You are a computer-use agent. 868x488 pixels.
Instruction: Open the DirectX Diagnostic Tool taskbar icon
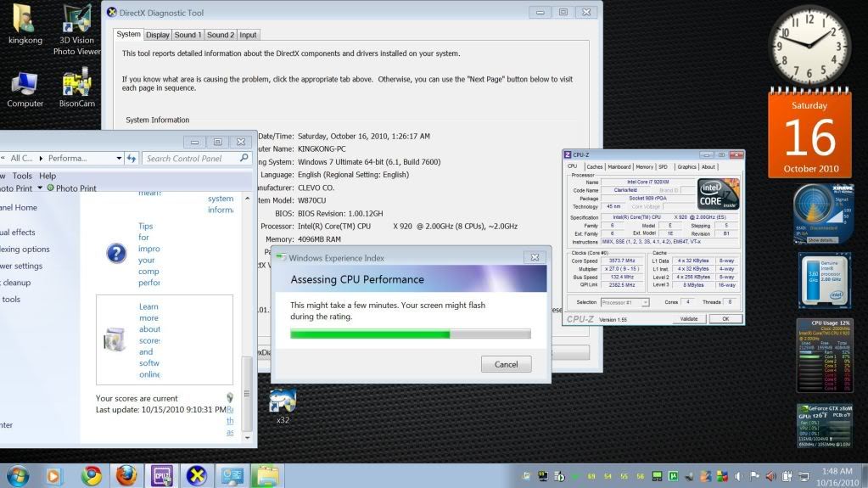pyautogui.click(x=197, y=475)
